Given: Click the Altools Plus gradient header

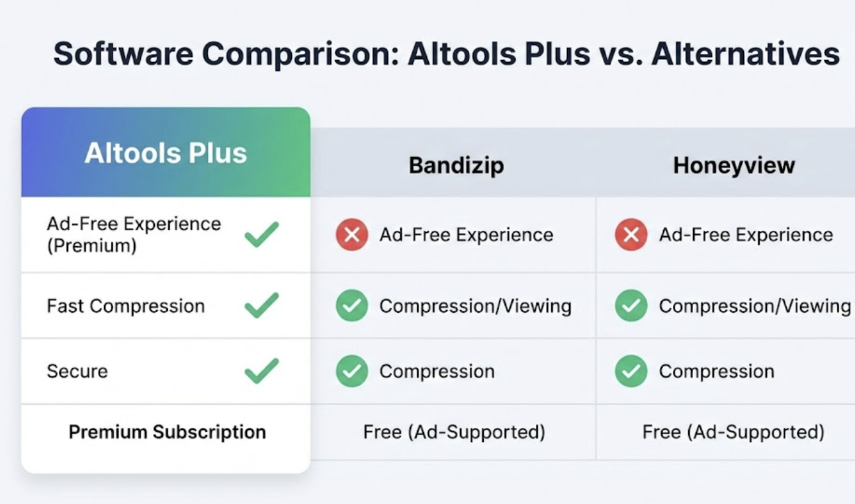Looking at the screenshot, I should pyautogui.click(x=165, y=153).
